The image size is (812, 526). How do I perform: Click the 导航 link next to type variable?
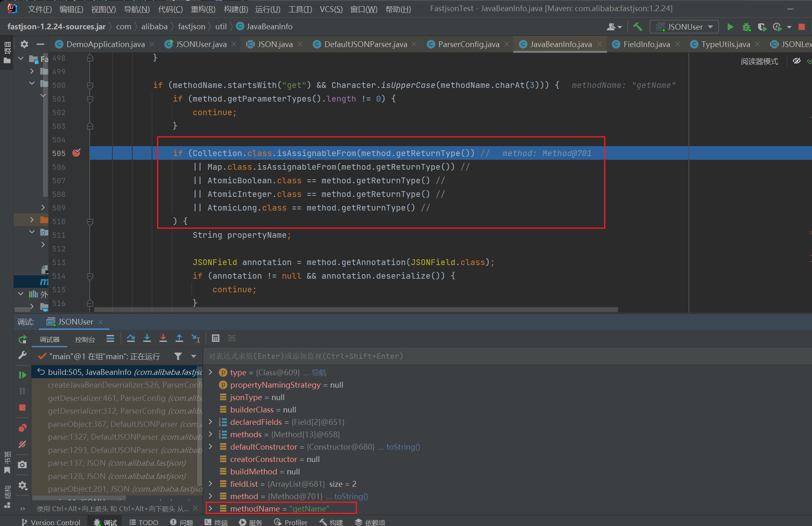click(x=319, y=372)
